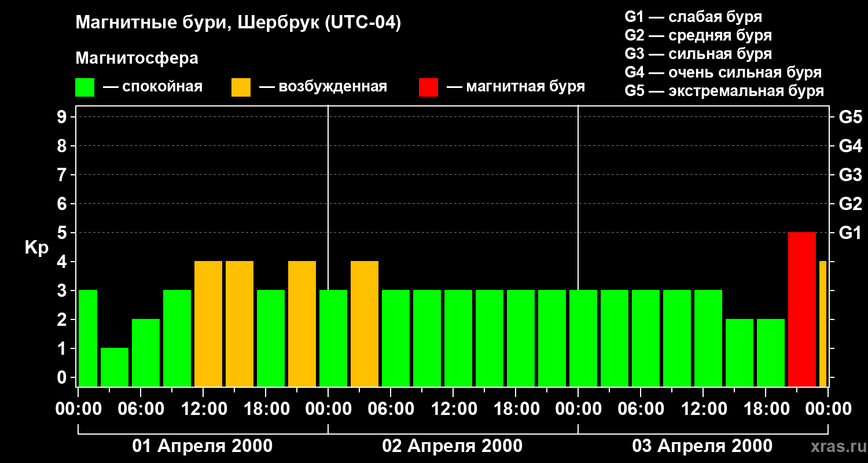This screenshot has height=463, width=868.
Task: Click the line G1 — слабая буря
Action: [693, 17]
